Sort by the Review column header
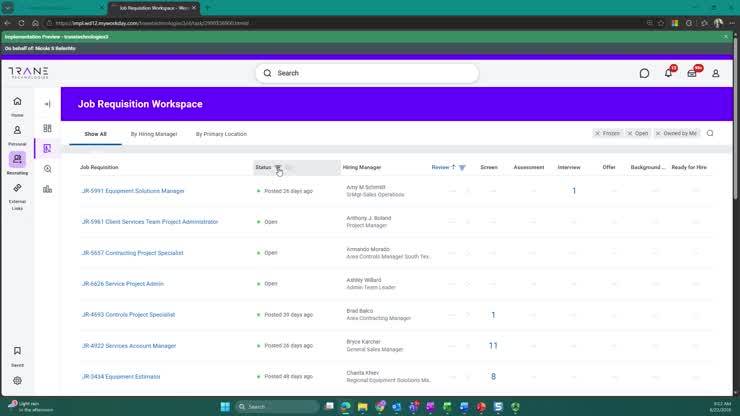This screenshot has width=740, height=416. point(440,167)
